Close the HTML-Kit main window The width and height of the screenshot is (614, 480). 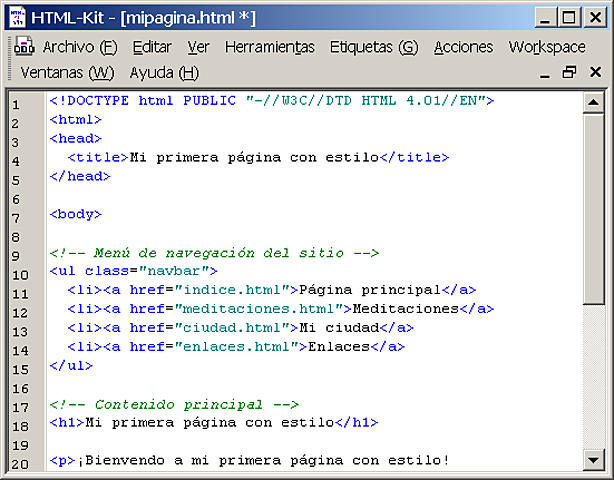pos(595,18)
